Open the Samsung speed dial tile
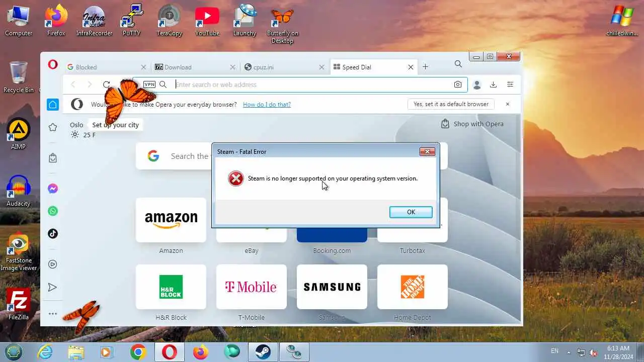 pos(332,287)
